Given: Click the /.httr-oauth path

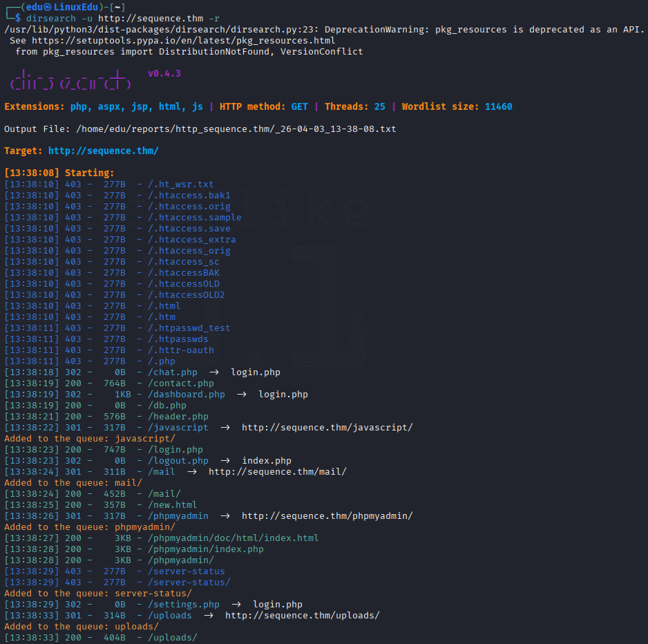Looking at the screenshot, I should (x=180, y=350).
